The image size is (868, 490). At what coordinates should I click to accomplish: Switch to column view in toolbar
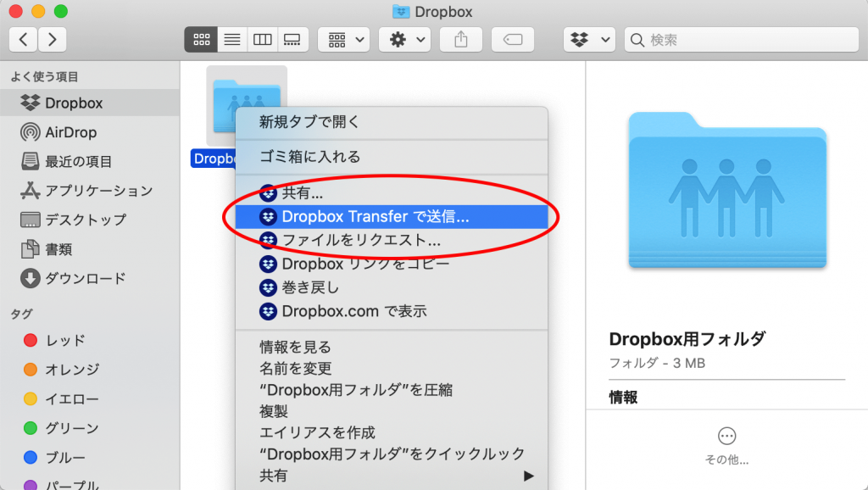[x=262, y=39]
